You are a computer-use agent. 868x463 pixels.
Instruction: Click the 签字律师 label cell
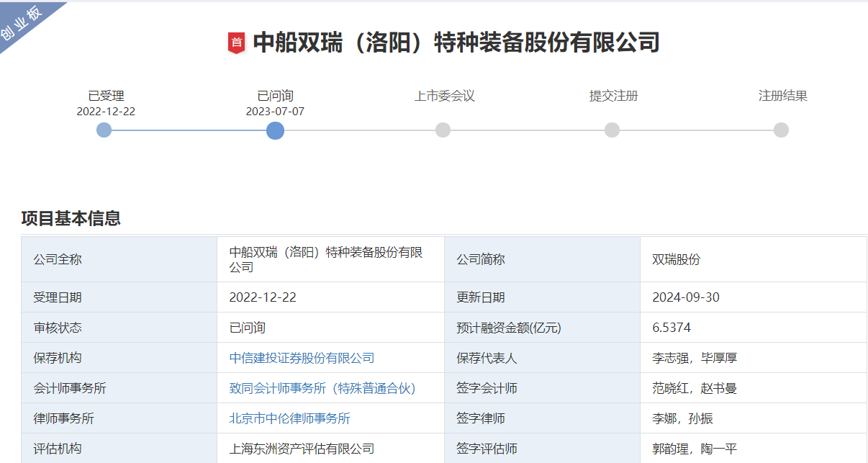(x=542, y=418)
